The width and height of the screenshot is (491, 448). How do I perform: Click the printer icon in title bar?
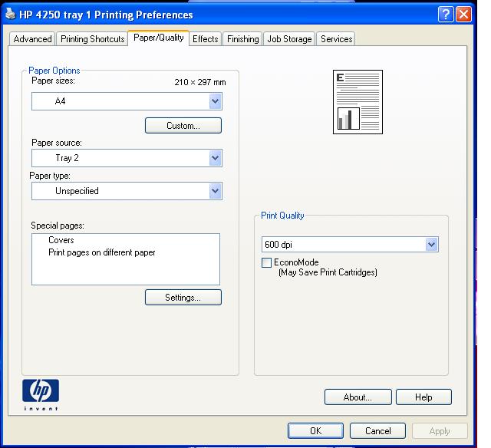pos(10,14)
